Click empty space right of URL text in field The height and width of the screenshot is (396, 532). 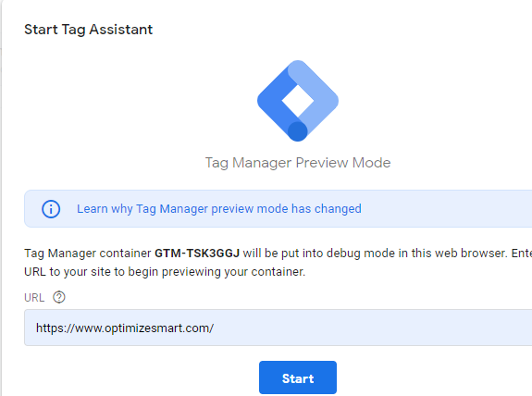pyautogui.click(x=373, y=328)
